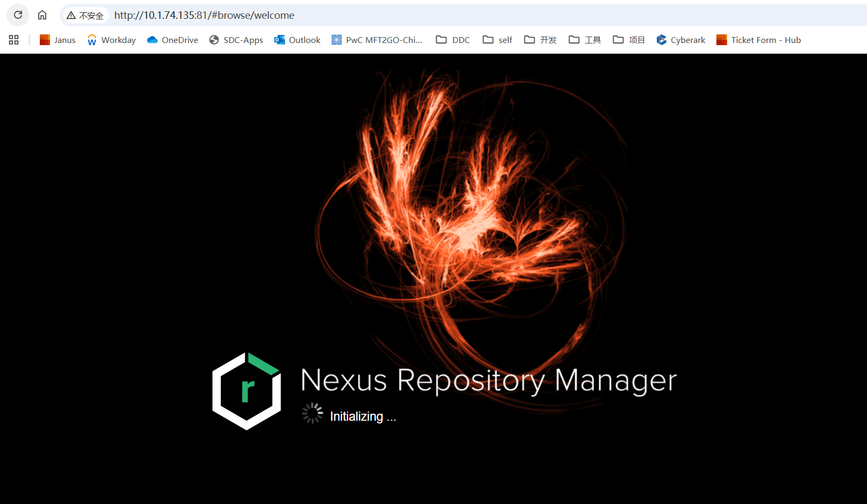View the not-secure site warning badge

click(x=85, y=16)
